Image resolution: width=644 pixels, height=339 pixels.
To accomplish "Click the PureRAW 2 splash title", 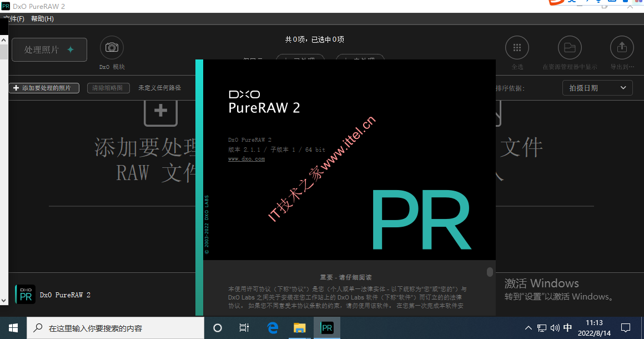I will (x=264, y=108).
